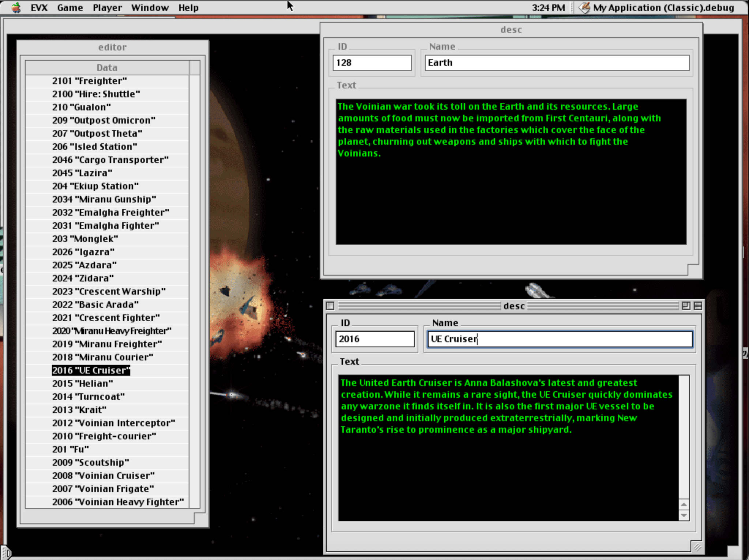Open the EVX menu
Image resolution: width=749 pixels, height=560 pixels.
click(x=39, y=8)
